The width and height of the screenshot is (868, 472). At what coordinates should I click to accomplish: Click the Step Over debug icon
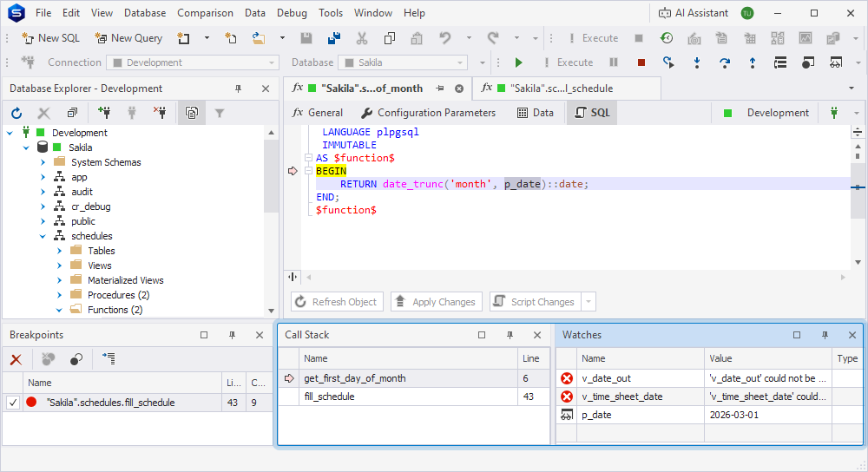coord(725,62)
